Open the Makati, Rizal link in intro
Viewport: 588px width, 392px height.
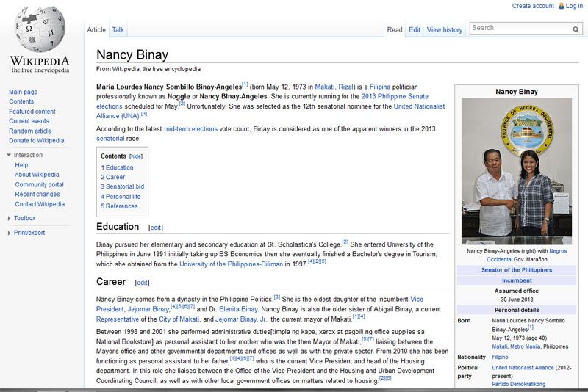click(x=334, y=87)
